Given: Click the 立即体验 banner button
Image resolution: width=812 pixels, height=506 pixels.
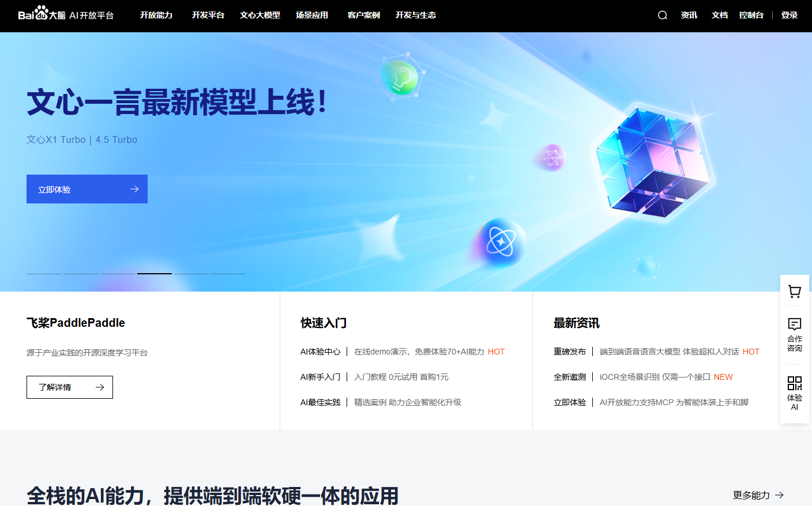Looking at the screenshot, I should (x=87, y=189).
